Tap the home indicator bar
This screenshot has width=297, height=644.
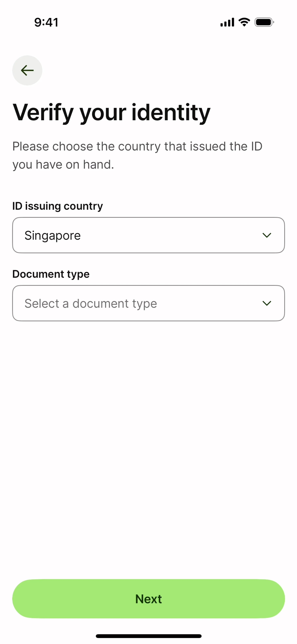[148, 636]
